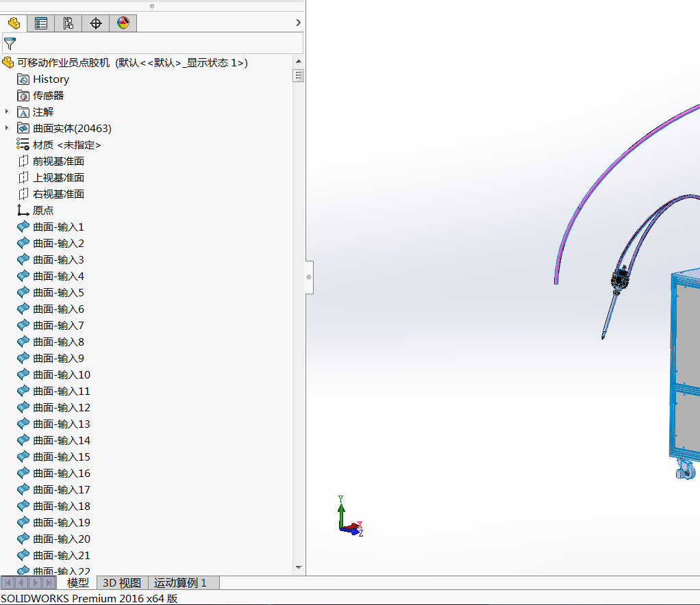Click the tree scrollbar up arrow

(x=299, y=61)
